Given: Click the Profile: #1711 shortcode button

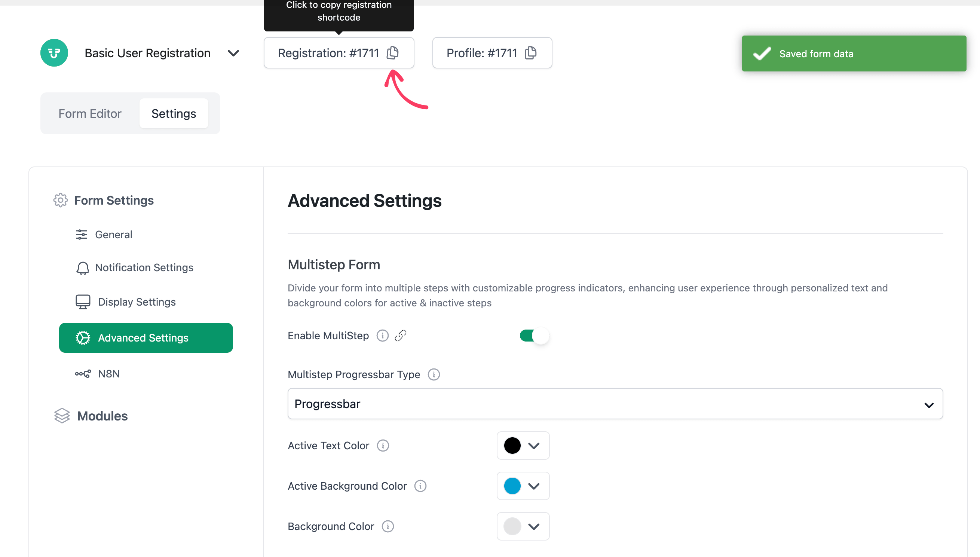Looking at the screenshot, I should click(492, 53).
